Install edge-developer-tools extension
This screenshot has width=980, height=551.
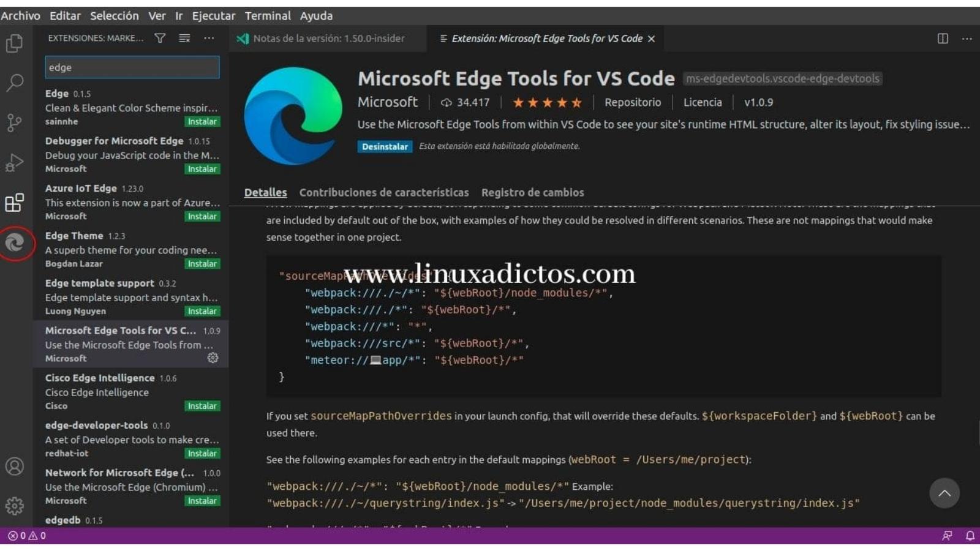pyautogui.click(x=202, y=454)
